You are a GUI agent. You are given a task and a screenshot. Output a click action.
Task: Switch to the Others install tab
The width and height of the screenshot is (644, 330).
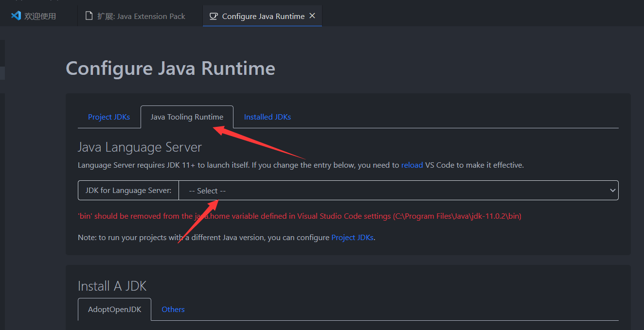tap(173, 309)
